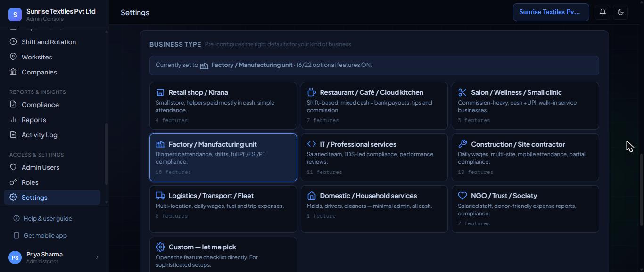Click the Logistics truck icon

(x=160, y=196)
